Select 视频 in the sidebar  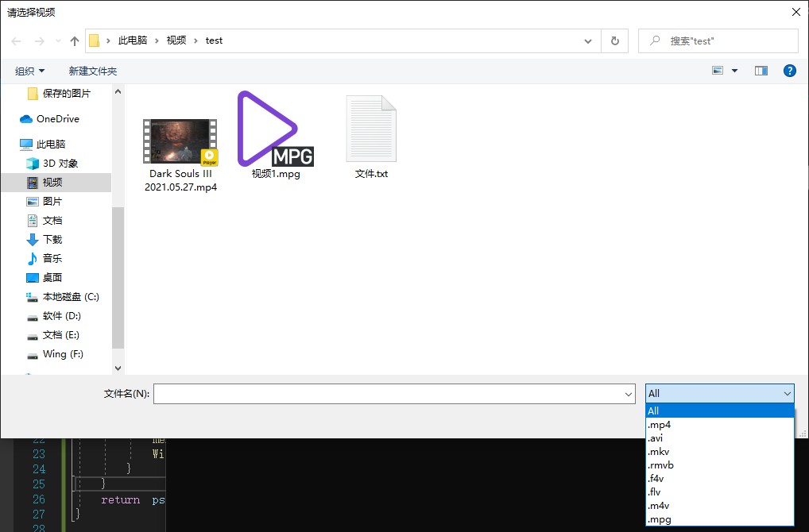click(56, 183)
